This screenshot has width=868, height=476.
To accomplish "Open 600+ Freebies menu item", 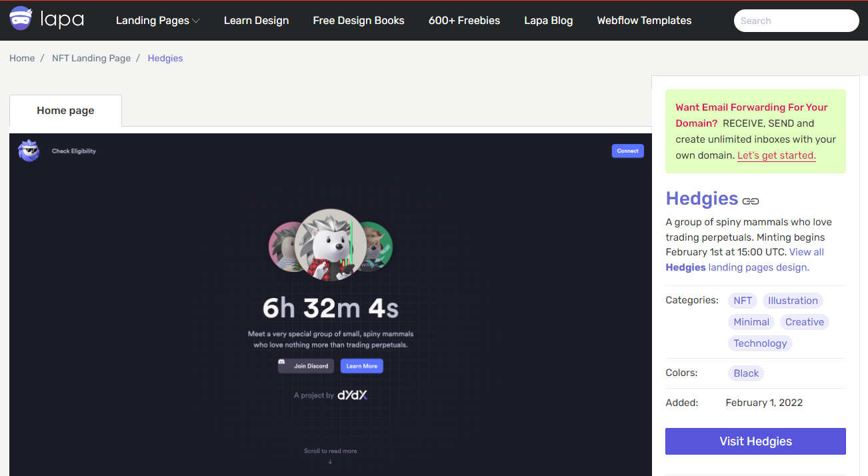I will tap(464, 21).
